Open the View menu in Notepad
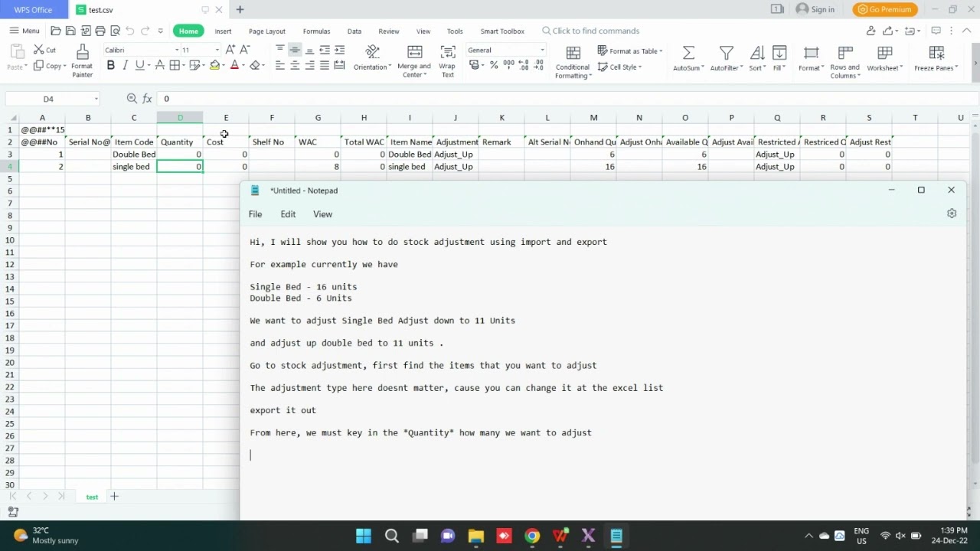The width and height of the screenshot is (980, 551). click(x=322, y=214)
